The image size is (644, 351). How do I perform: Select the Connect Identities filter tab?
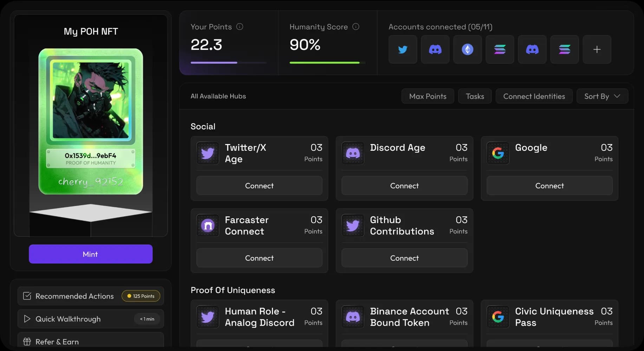[x=534, y=96]
